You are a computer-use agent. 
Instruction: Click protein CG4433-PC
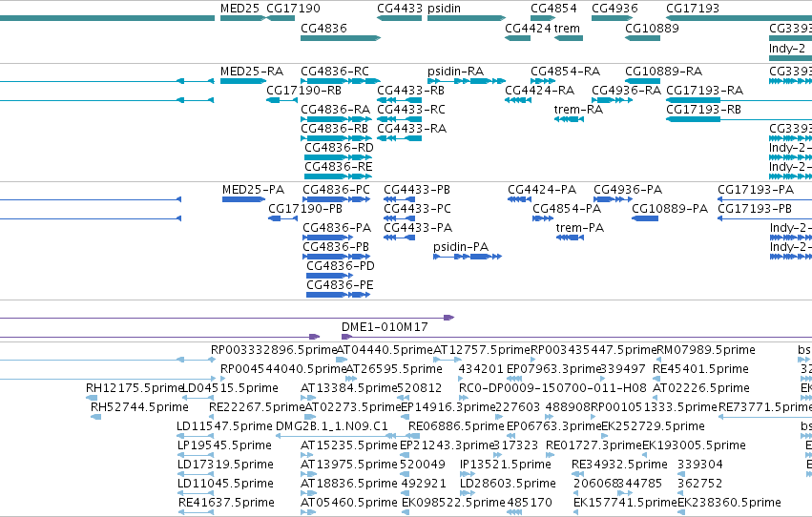click(x=417, y=209)
